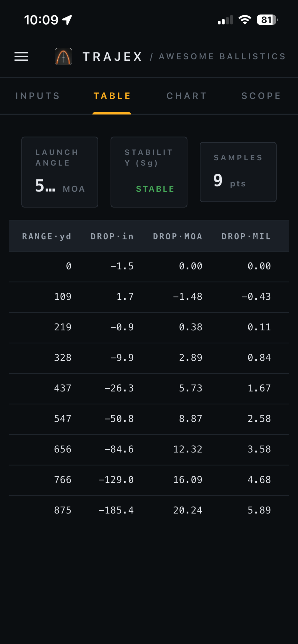Image resolution: width=298 pixels, height=644 pixels.
Task: Tap the location arrow in status bar
Action: [67, 20]
